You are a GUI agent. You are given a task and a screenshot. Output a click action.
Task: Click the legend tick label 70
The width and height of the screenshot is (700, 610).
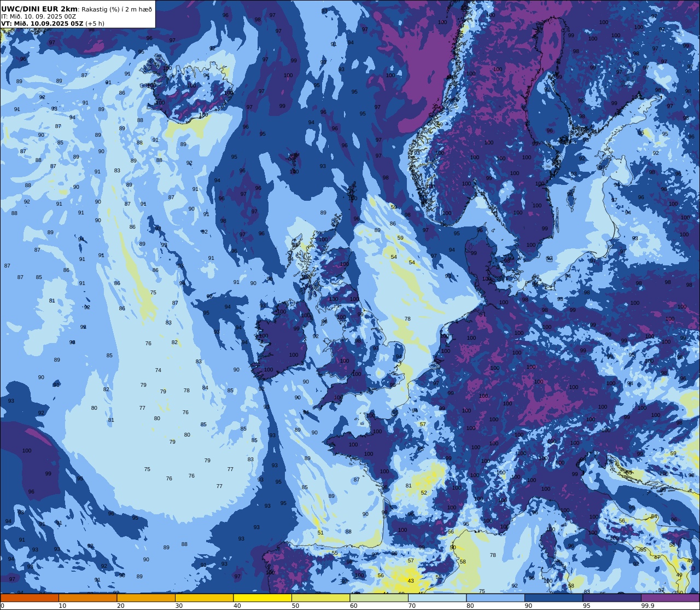pyautogui.click(x=412, y=606)
